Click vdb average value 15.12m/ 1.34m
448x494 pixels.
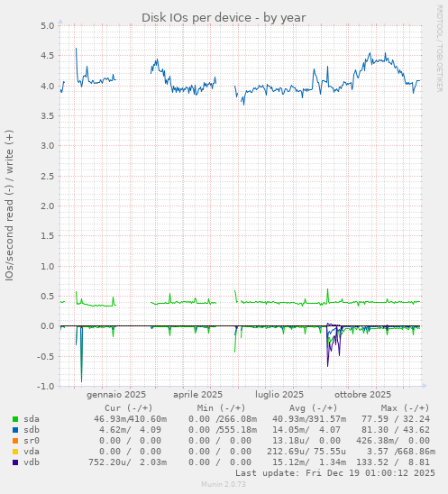click(x=309, y=462)
